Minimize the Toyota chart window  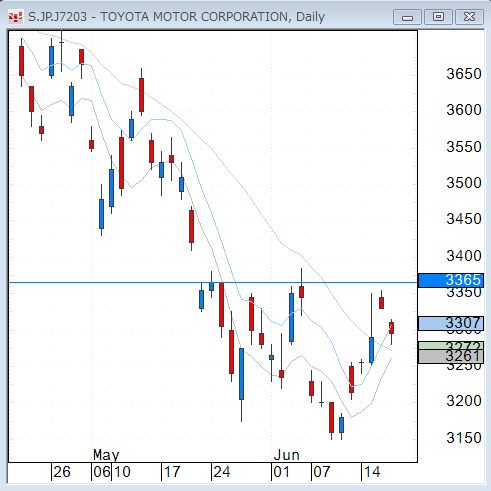(x=407, y=17)
